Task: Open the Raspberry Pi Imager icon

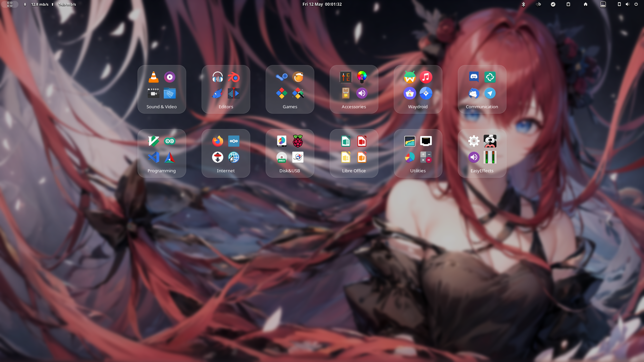Action: click(298, 141)
